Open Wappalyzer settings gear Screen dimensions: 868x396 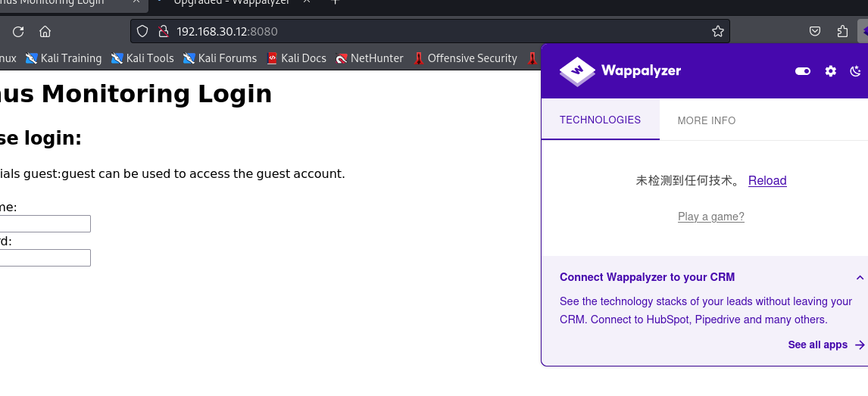tap(830, 70)
